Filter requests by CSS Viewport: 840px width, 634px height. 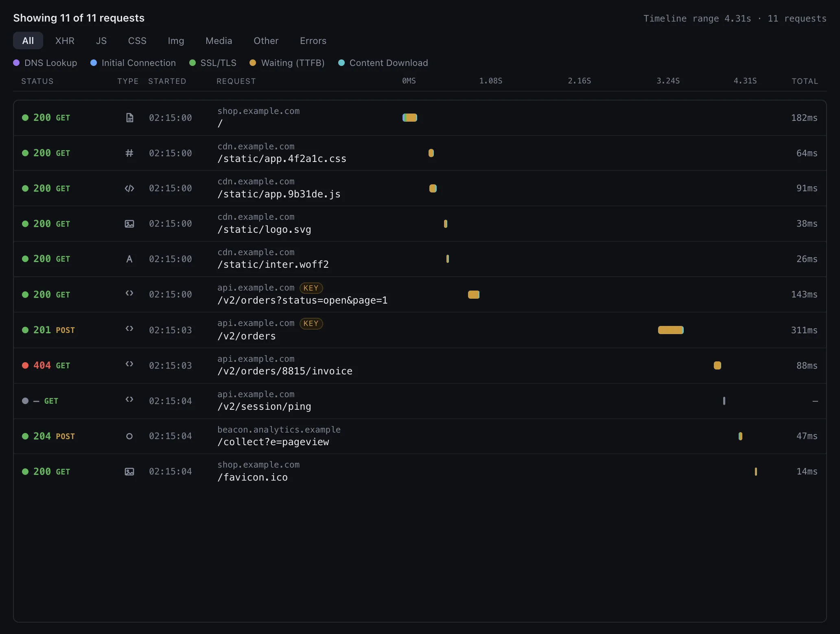point(137,41)
